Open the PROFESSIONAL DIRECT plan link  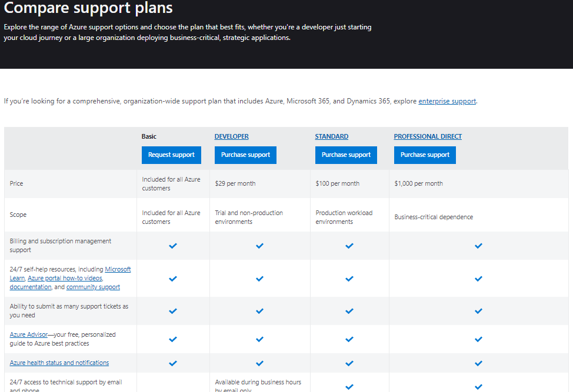point(428,136)
